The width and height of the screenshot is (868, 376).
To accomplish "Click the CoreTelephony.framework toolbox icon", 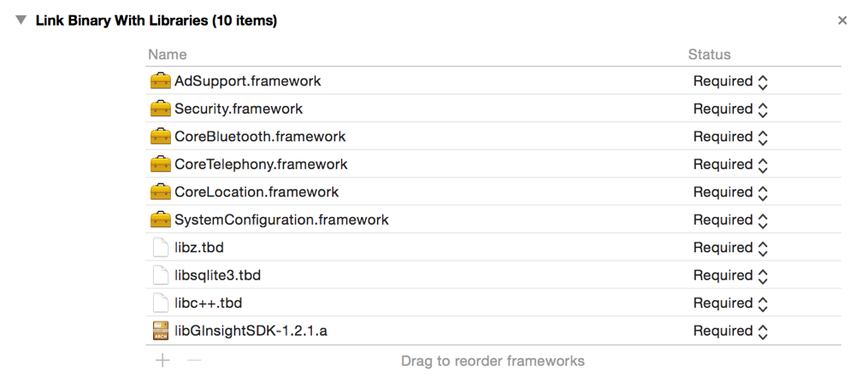I will tap(160, 164).
